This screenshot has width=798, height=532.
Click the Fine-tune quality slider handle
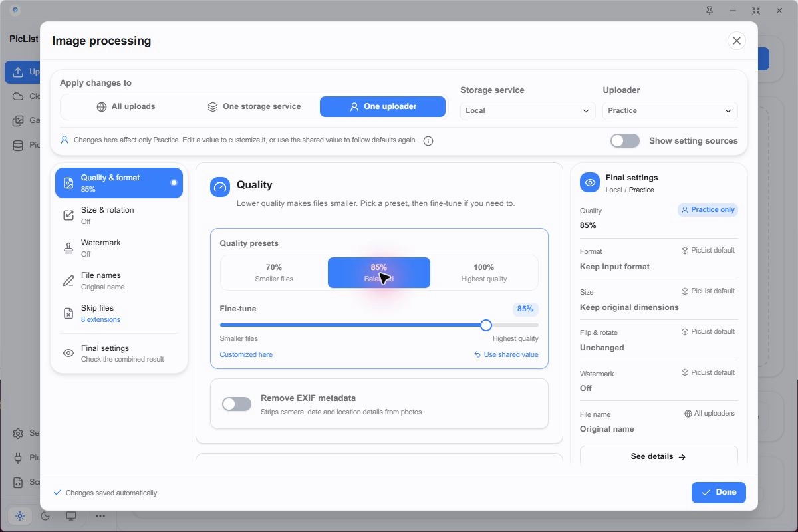[x=486, y=325]
